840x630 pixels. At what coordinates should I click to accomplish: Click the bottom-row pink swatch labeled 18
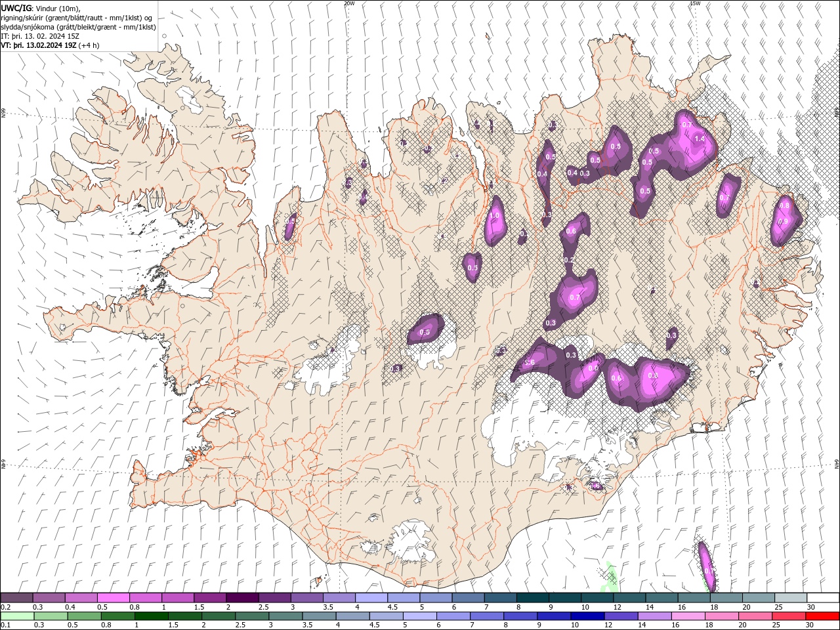[x=721, y=616]
